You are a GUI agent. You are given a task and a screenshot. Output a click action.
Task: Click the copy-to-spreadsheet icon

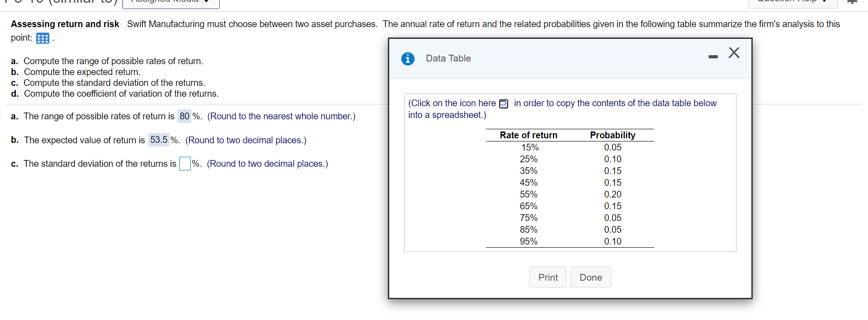coord(504,104)
